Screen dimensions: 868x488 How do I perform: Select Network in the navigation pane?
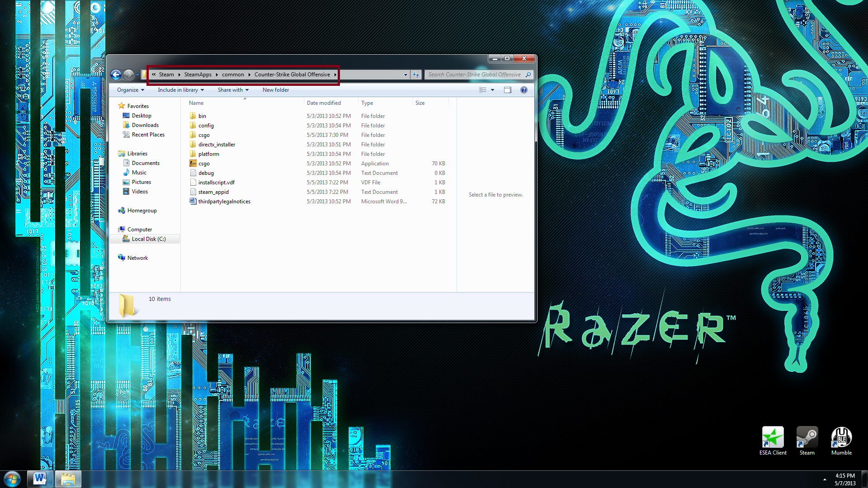[137, 258]
